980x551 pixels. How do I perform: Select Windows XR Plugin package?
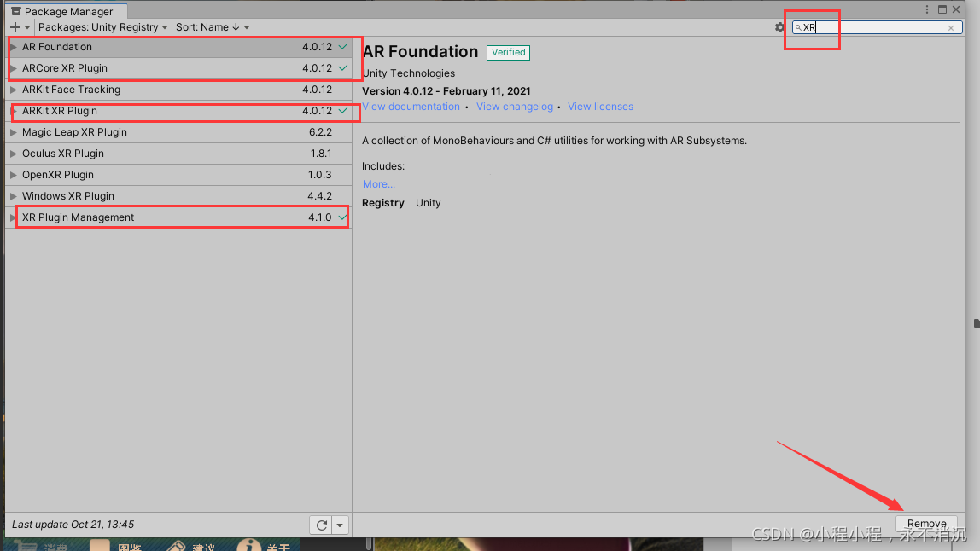178,195
